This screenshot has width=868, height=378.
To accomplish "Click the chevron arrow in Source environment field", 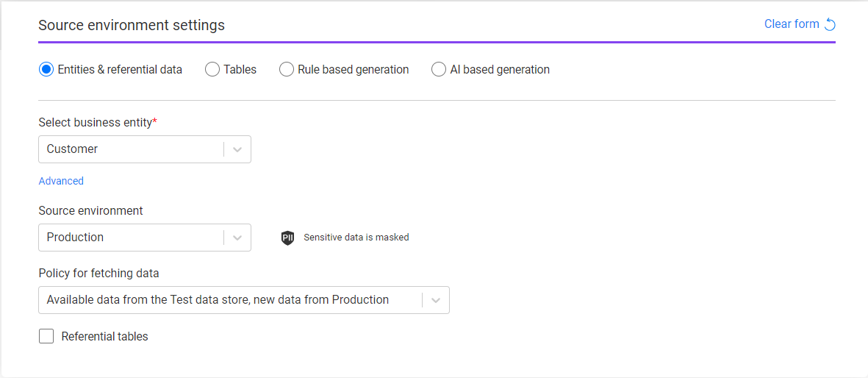I will point(237,238).
